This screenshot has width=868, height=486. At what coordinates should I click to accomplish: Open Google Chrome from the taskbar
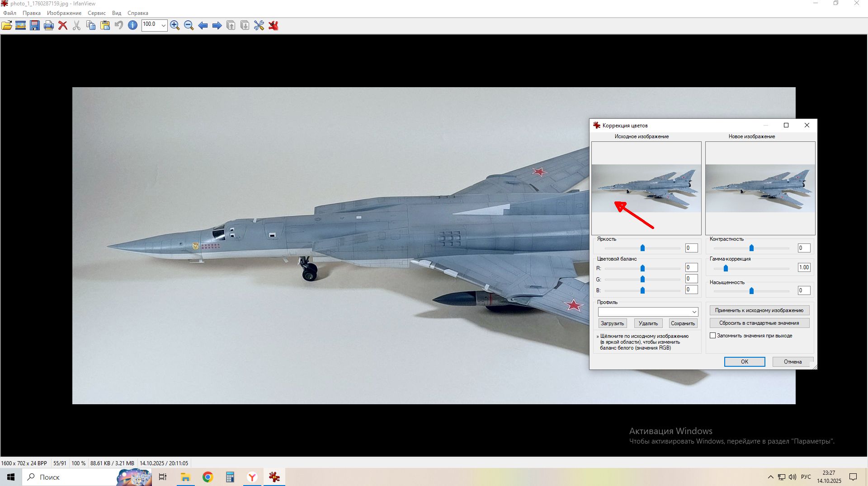click(208, 477)
